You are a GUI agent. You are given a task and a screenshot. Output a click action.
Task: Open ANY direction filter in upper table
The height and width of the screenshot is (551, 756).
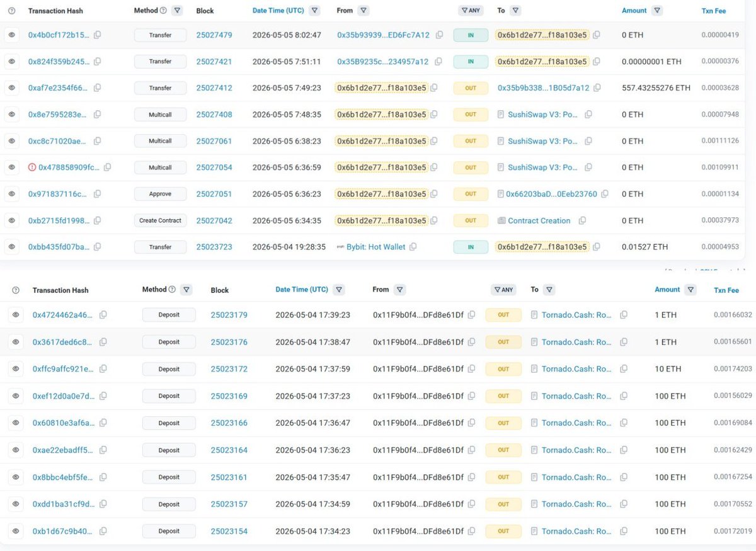(x=471, y=11)
